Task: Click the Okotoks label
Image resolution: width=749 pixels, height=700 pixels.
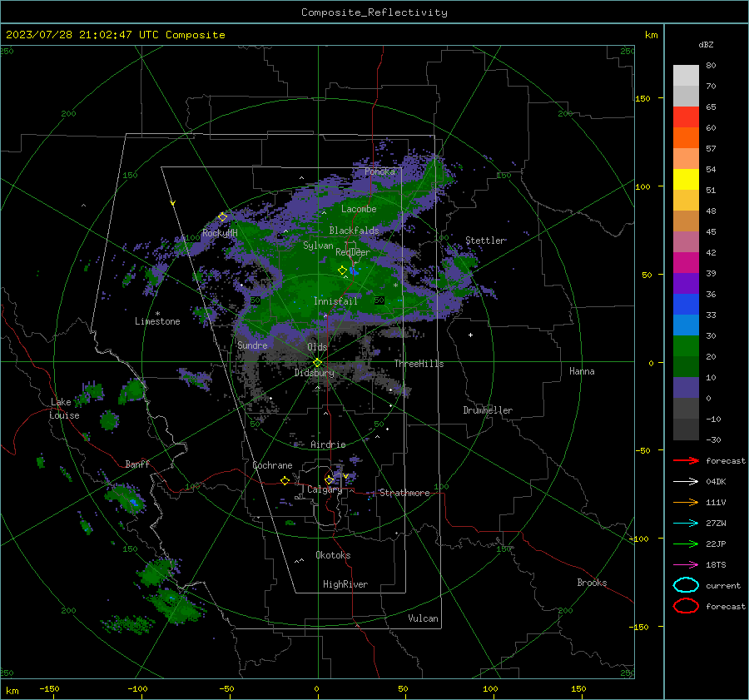Action: click(333, 556)
